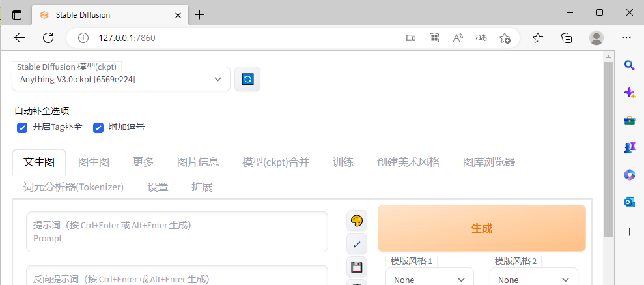
Task: Click the palette random artist icon
Action: coord(356,221)
